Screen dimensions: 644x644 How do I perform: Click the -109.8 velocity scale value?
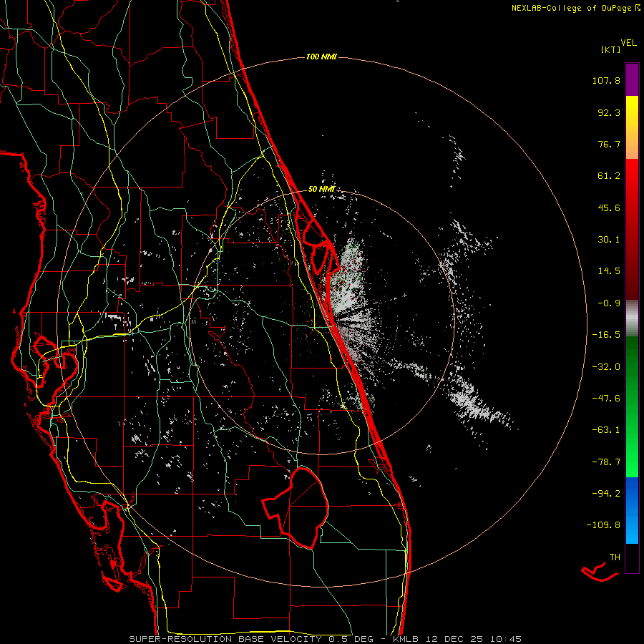[603, 525]
